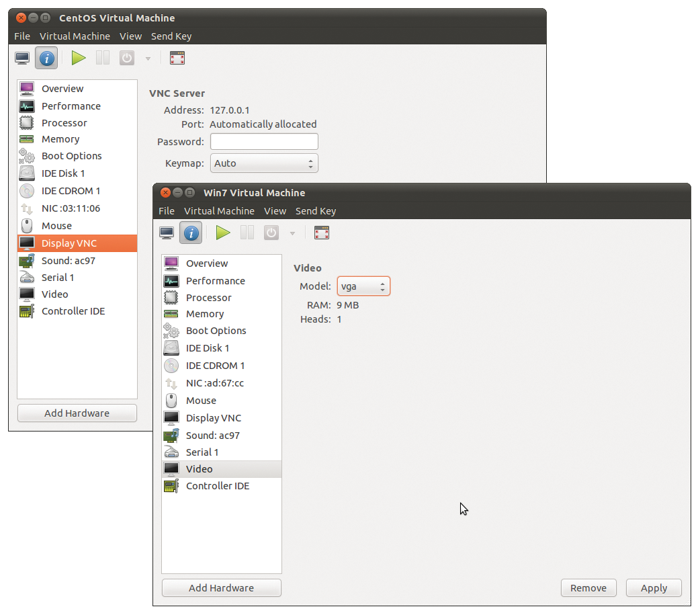700x613 pixels.
Task: Open the Keymap Auto dropdown
Action: (264, 163)
